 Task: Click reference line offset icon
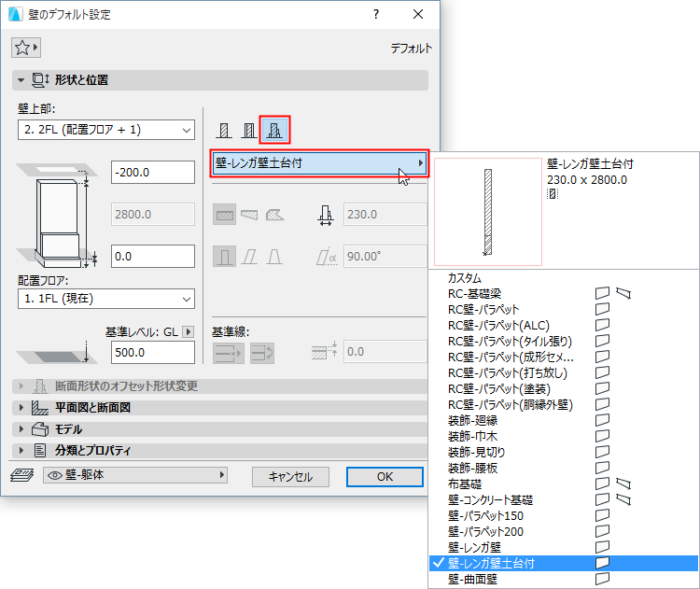[324, 351]
